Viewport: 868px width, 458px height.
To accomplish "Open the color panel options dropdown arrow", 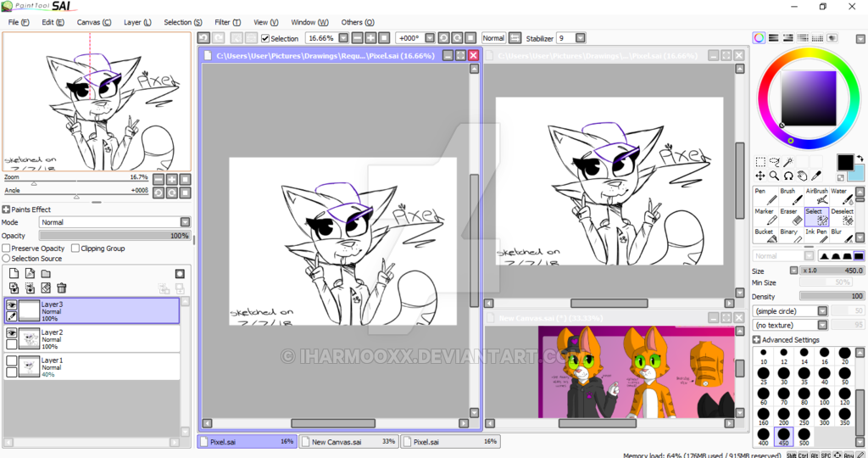I will coord(860,39).
